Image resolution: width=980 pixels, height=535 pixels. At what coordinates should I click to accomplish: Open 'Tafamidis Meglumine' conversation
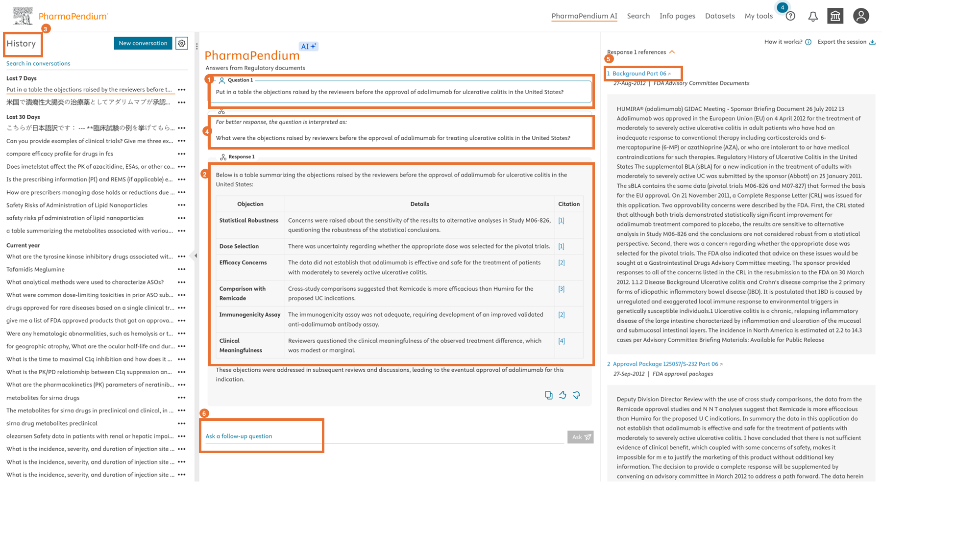click(35, 269)
